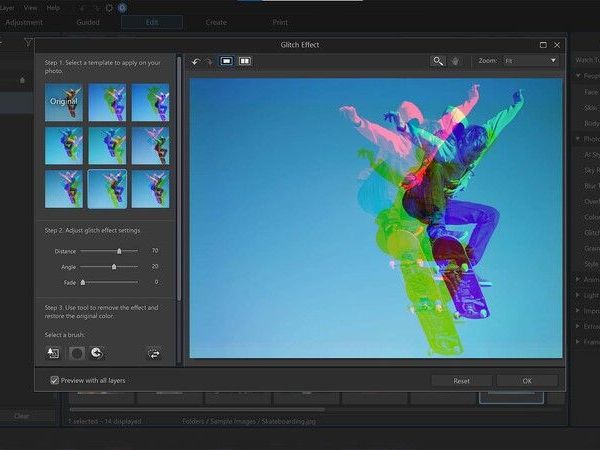The height and width of the screenshot is (450, 600).
Task: Undo the last glitch effect change
Action: [196, 61]
